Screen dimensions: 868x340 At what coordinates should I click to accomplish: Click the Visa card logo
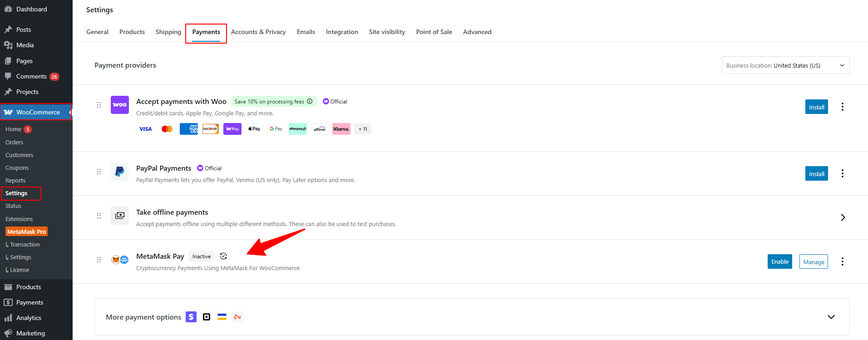click(145, 129)
